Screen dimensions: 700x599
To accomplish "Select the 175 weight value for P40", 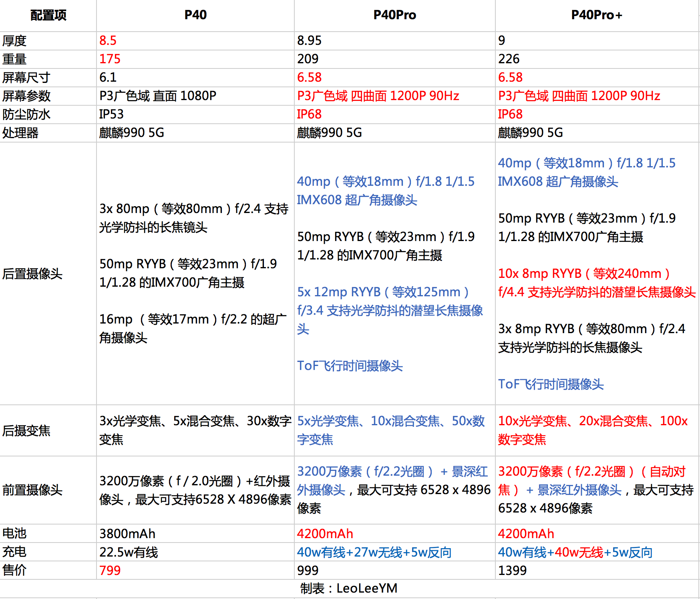I will click(109, 59).
